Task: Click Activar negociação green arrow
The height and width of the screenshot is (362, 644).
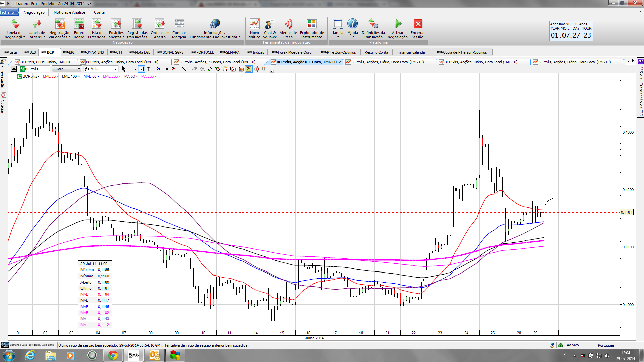Action: [398, 24]
